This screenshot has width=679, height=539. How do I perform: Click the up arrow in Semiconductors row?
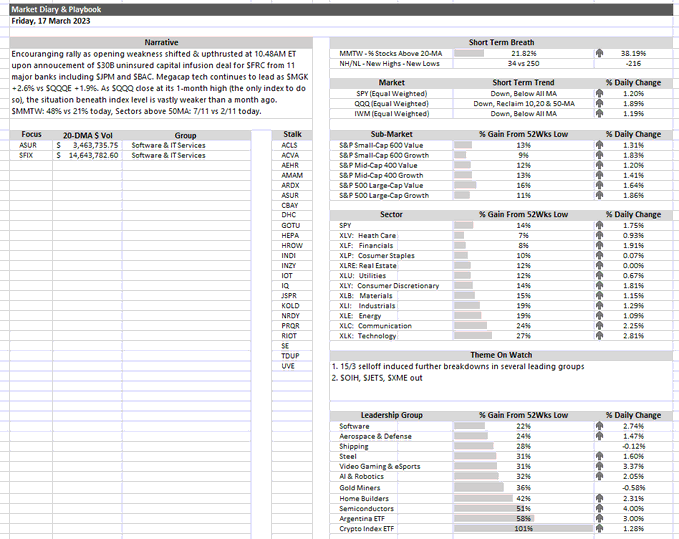(x=599, y=508)
